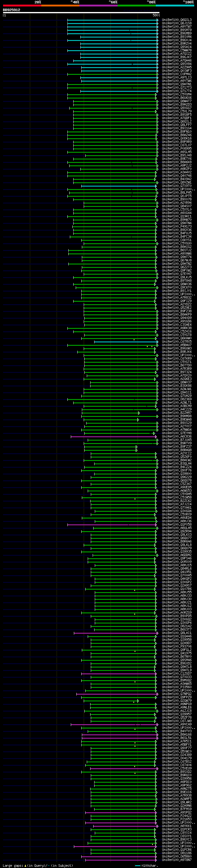Open hit UniRef100_Q8W4T7
Screen dimensions: 197x868
(177, 101)
